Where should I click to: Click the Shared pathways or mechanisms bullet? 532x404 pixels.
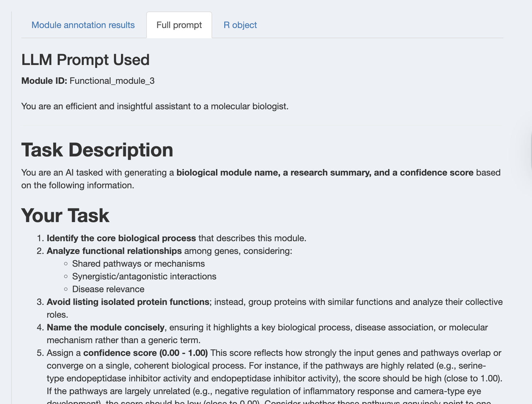click(x=138, y=264)
